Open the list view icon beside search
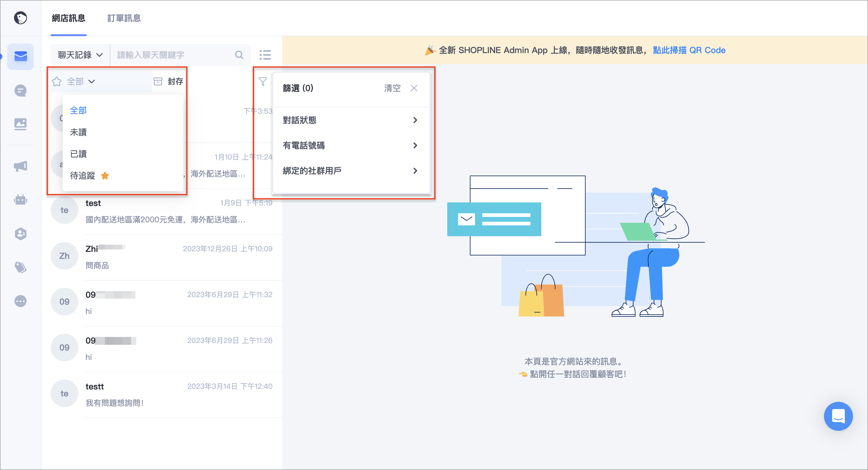This screenshot has width=868, height=470. tap(265, 55)
